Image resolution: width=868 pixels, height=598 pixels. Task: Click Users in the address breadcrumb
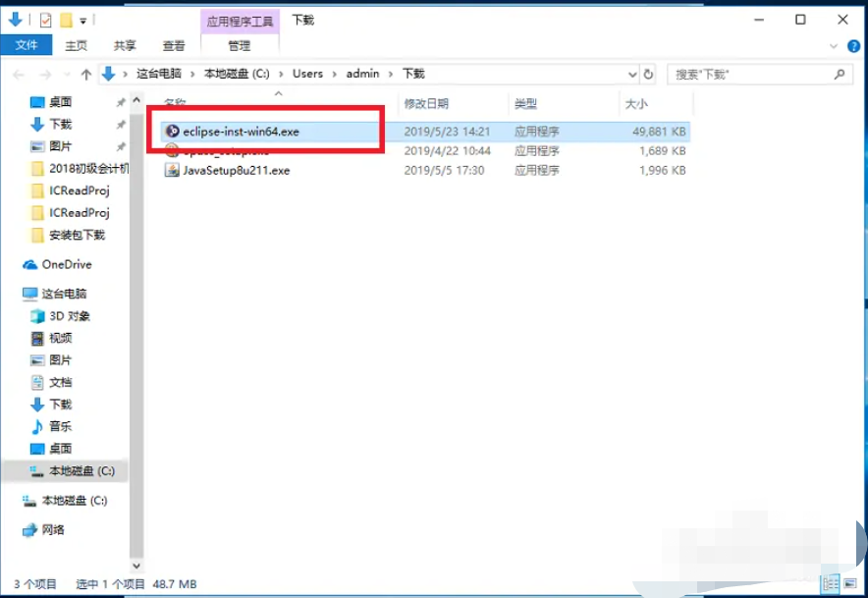pos(307,74)
